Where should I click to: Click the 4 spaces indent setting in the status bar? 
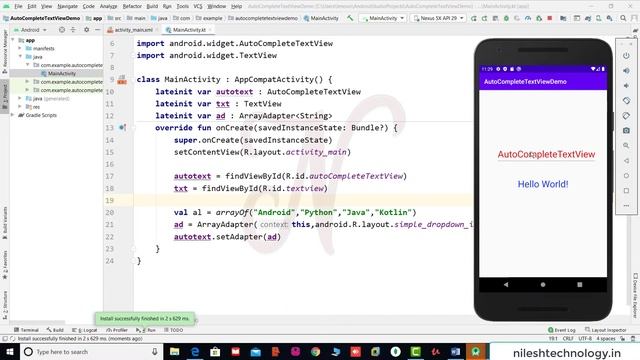pos(606,339)
